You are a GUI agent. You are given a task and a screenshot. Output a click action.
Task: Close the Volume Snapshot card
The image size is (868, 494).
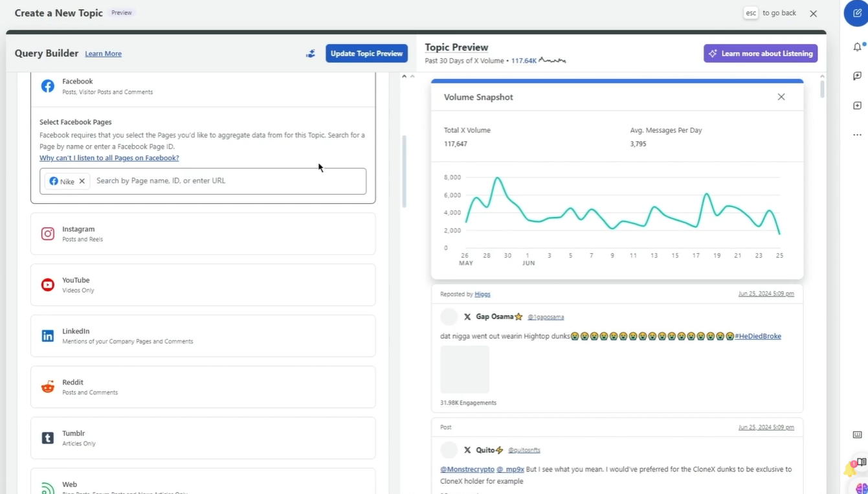tap(781, 97)
